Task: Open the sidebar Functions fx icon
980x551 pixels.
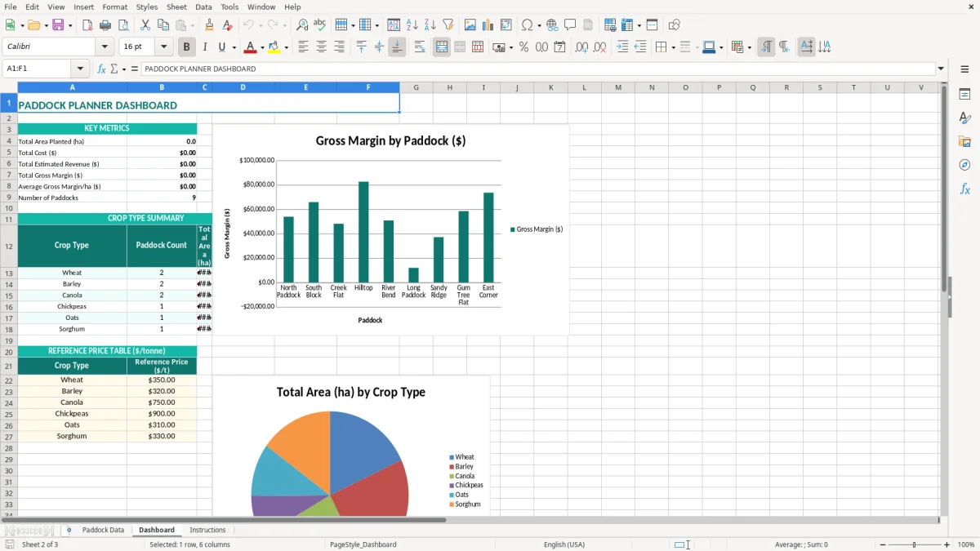Action: [x=964, y=189]
